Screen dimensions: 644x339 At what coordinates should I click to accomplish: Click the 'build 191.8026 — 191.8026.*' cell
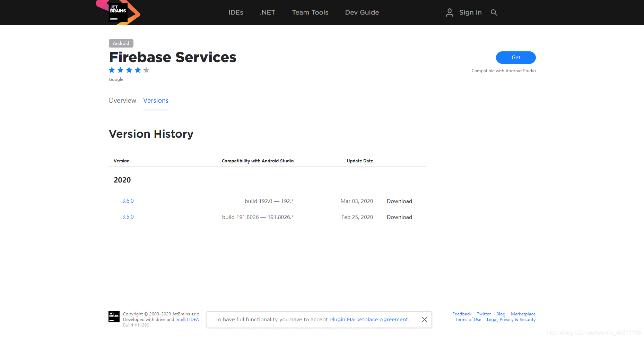pos(258,217)
